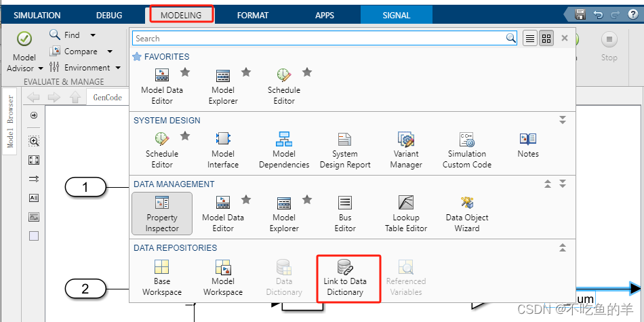
Task: Click the hide/show browser palette button
Action: 34,115
